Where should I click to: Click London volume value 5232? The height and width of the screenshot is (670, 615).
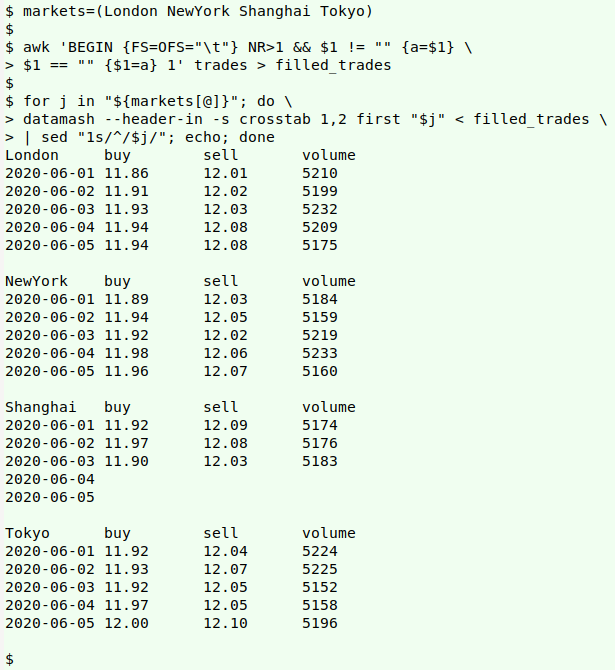point(320,209)
